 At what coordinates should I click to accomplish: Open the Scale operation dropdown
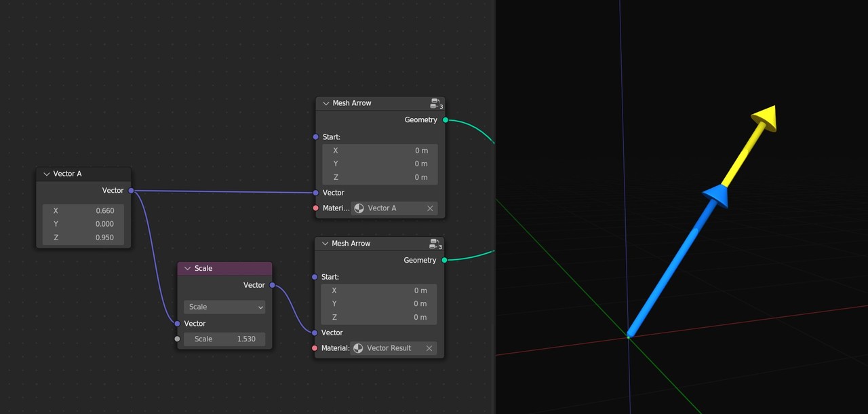(x=224, y=307)
